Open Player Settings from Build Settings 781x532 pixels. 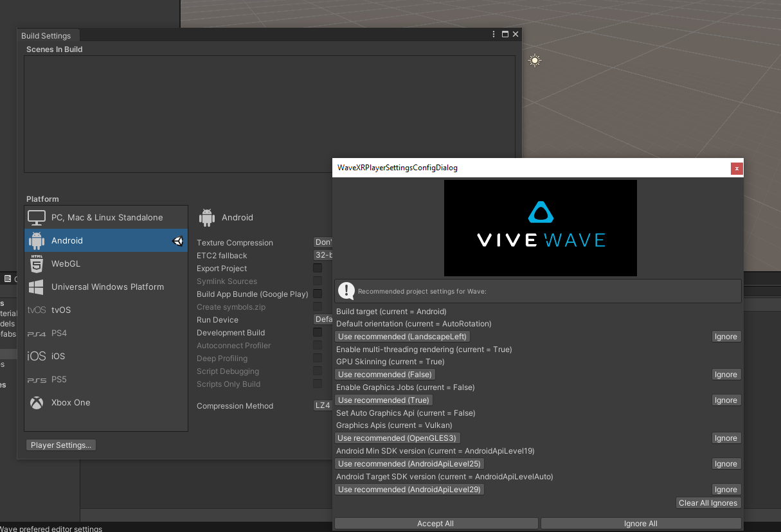click(x=61, y=445)
